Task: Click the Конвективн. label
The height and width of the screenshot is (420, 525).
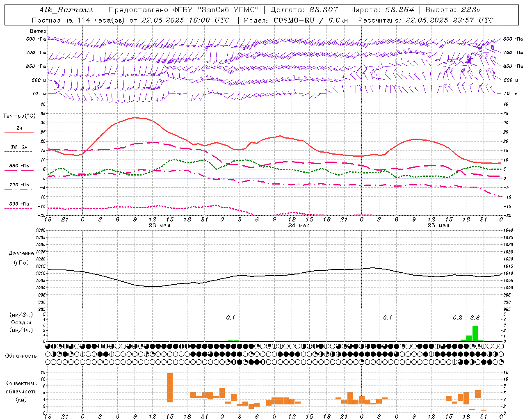Action: tap(21, 383)
